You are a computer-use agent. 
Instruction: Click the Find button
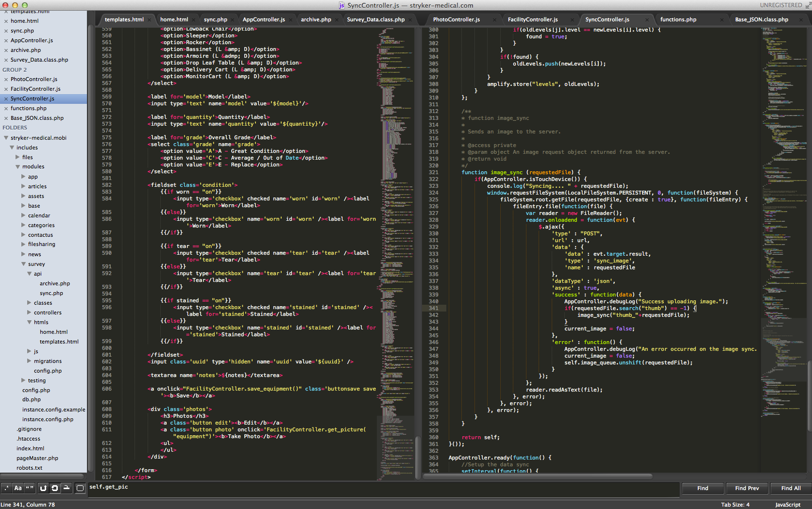pos(703,489)
